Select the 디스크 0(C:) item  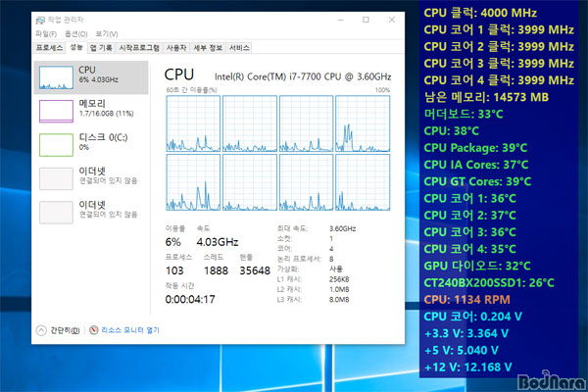91,144
